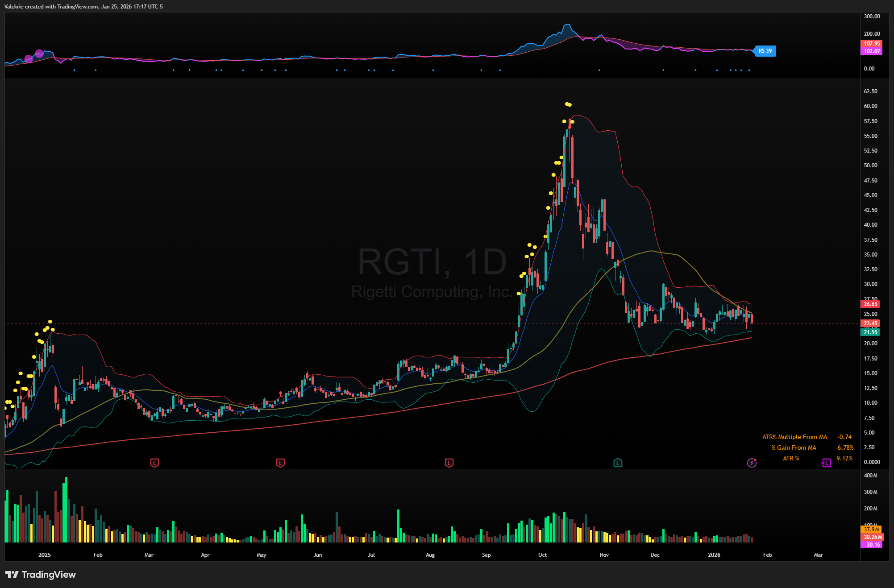This screenshot has height=588, width=894.
Task: Select the current price 23.45 label
Action: pyautogui.click(x=870, y=323)
